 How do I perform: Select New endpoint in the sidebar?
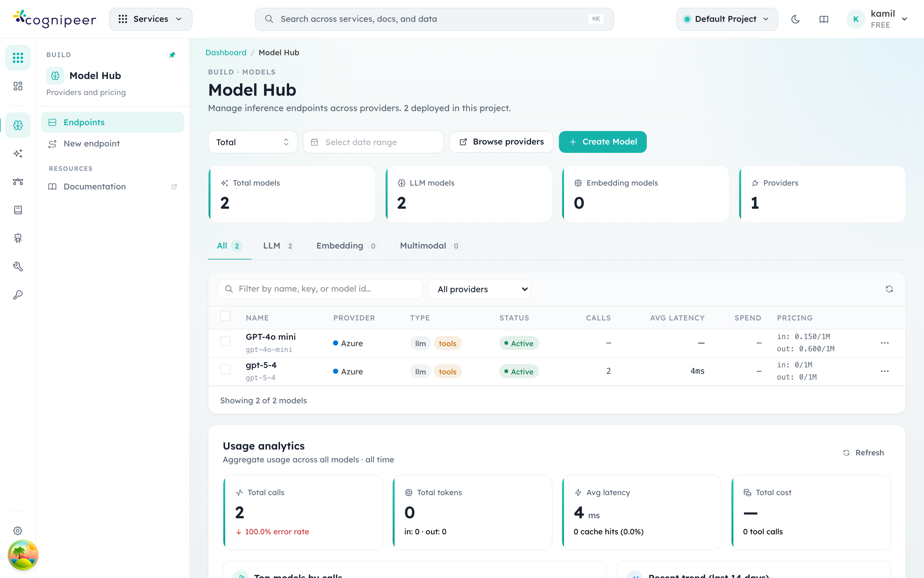113,144
